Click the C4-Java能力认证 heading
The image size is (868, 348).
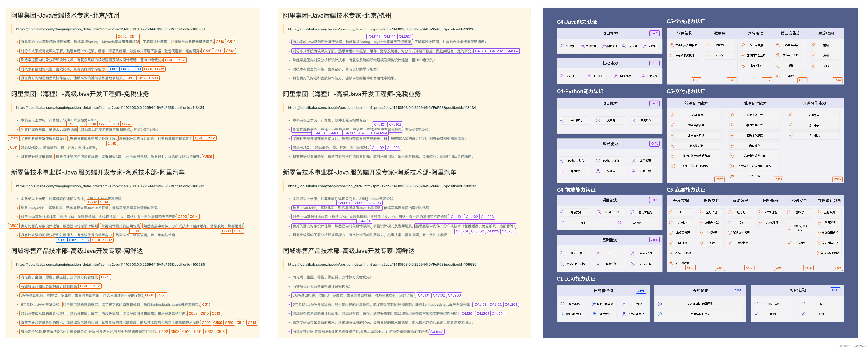click(x=577, y=22)
